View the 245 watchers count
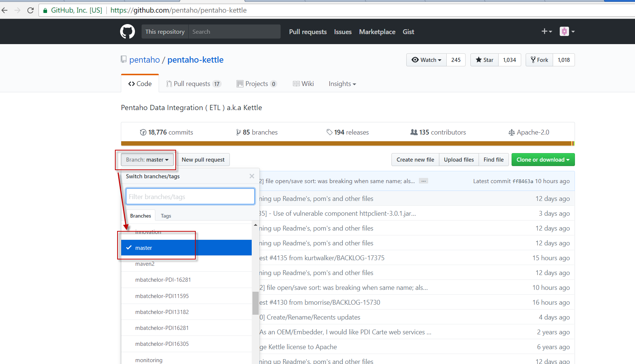This screenshot has width=635, height=364. (456, 60)
